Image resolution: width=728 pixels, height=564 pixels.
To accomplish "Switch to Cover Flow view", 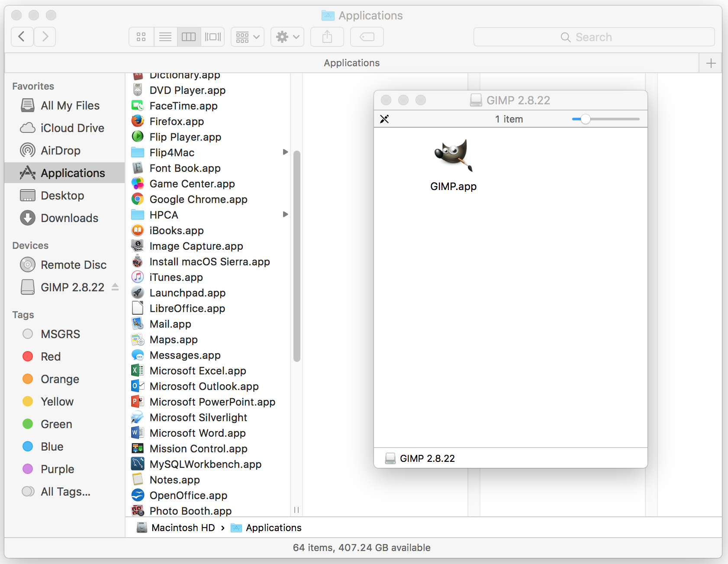I will (x=213, y=37).
